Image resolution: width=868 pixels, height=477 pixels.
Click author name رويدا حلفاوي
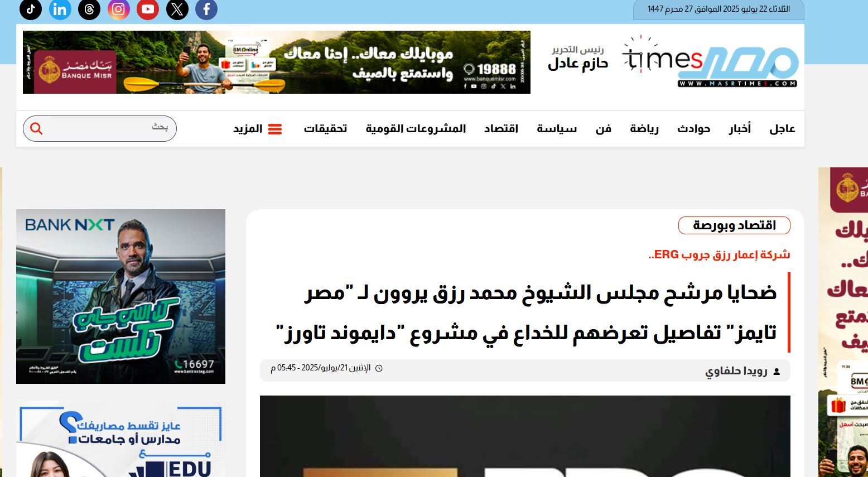tap(736, 372)
